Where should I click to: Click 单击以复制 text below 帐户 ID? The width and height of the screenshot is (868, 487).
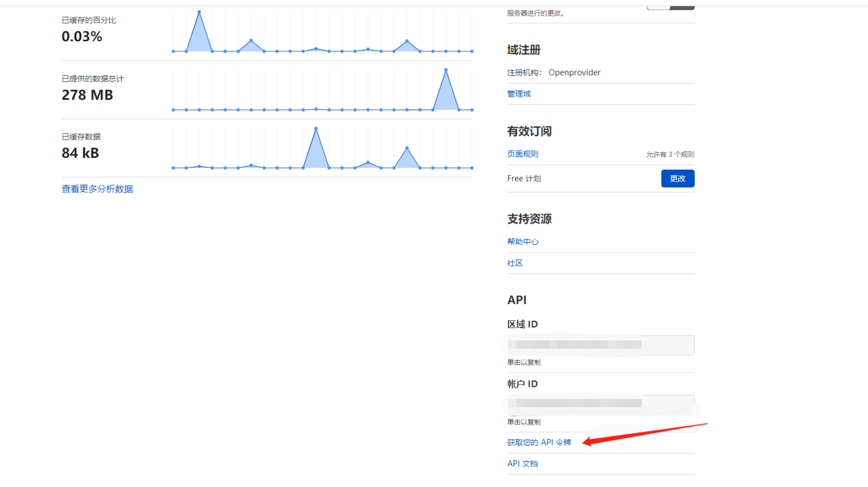pos(524,422)
